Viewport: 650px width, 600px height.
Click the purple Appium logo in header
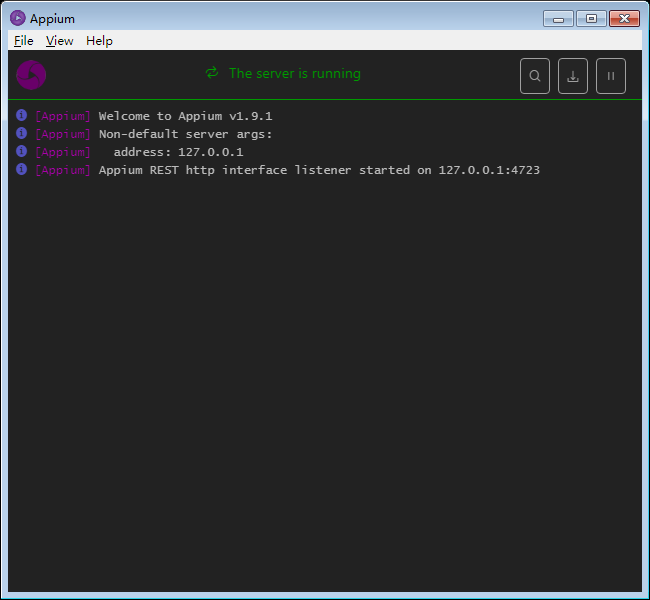[31, 75]
